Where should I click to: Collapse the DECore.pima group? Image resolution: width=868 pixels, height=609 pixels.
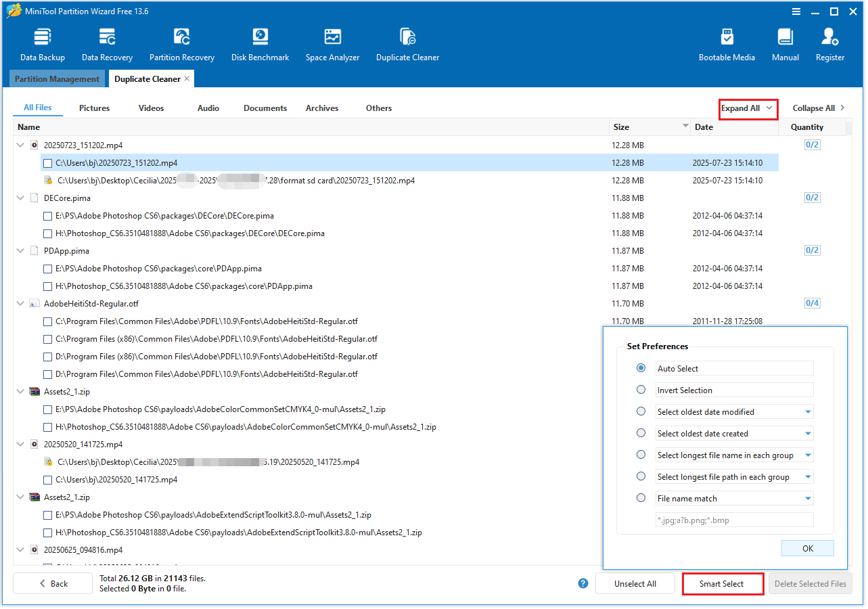pyautogui.click(x=20, y=198)
